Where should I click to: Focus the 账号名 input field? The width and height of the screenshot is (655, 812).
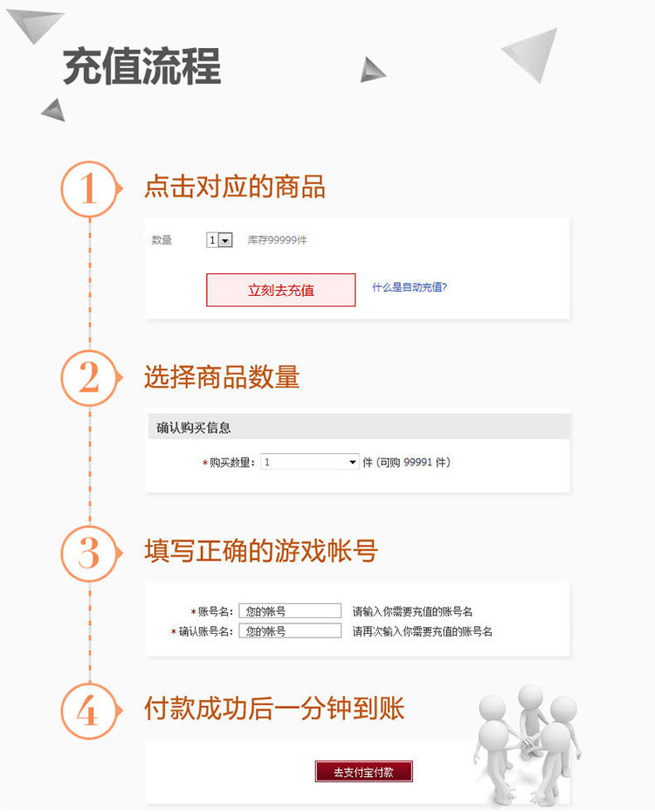click(x=290, y=611)
